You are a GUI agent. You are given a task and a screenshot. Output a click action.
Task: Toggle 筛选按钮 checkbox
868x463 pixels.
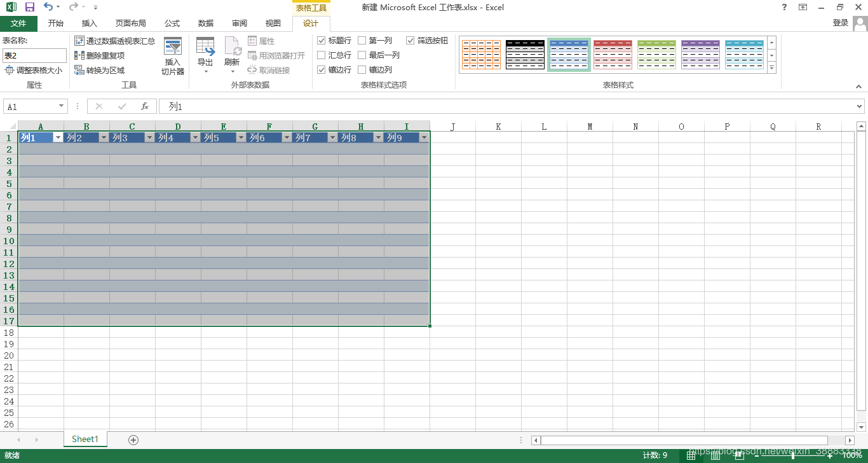[410, 41]
